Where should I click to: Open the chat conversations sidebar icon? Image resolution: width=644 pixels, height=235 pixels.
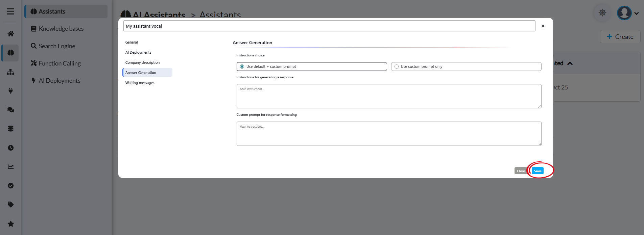coord(10,110)
